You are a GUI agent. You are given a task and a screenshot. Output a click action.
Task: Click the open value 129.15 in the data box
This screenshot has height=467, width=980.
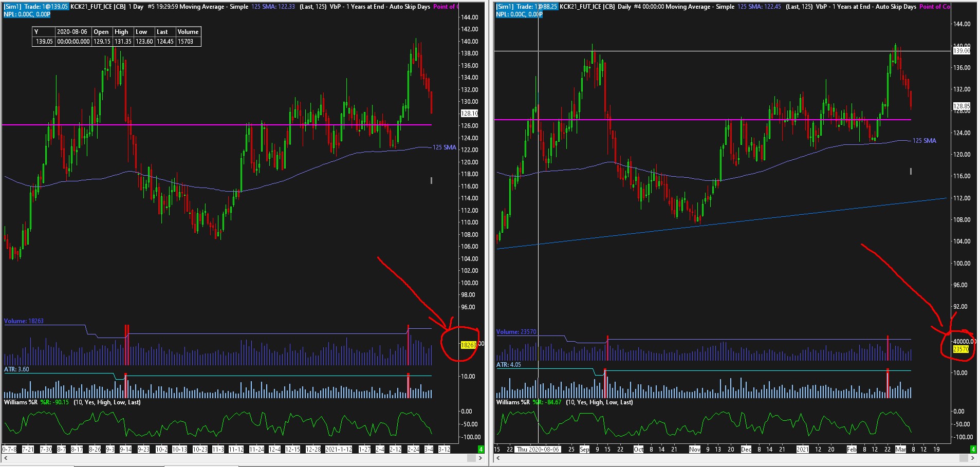(102, 42)
